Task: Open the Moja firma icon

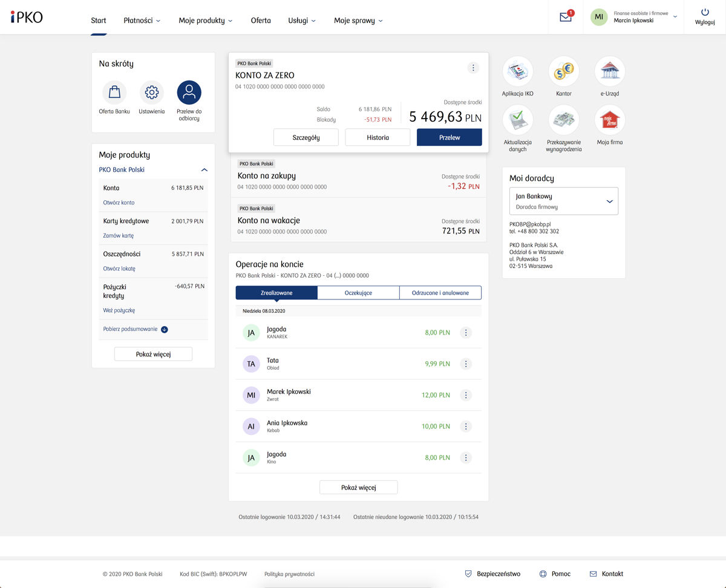Action: coord(609,120)
